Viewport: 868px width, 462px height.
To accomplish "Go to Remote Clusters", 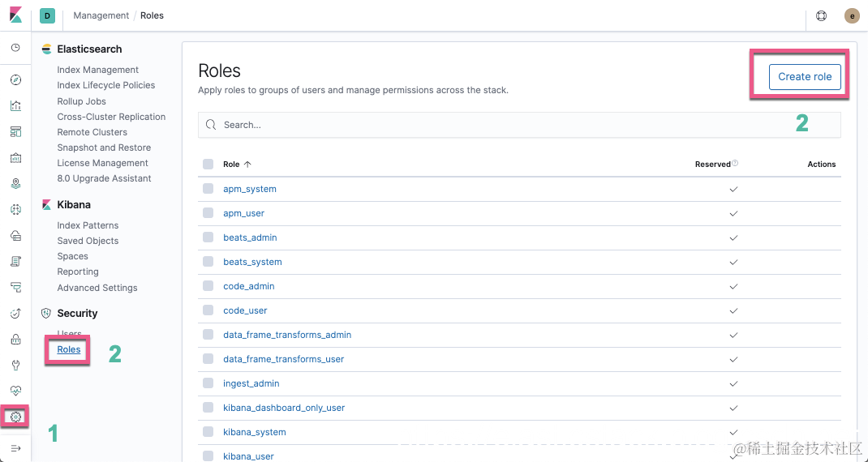I will point(92,132).
